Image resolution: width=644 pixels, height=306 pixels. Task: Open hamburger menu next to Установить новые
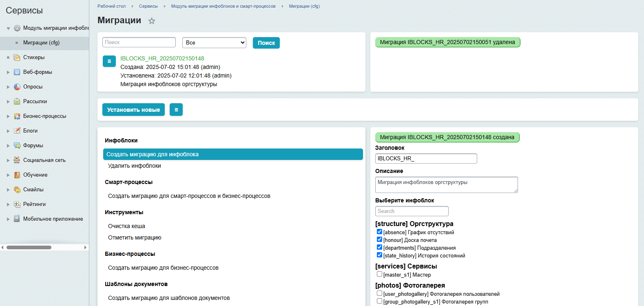pyautogui.click(x=176, y=110)
